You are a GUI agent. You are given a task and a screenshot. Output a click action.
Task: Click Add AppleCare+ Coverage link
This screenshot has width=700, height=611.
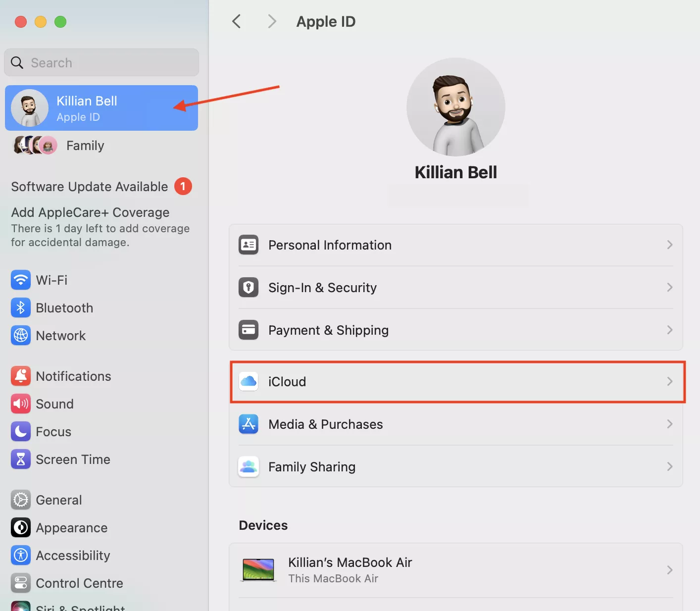click(90, 212)
